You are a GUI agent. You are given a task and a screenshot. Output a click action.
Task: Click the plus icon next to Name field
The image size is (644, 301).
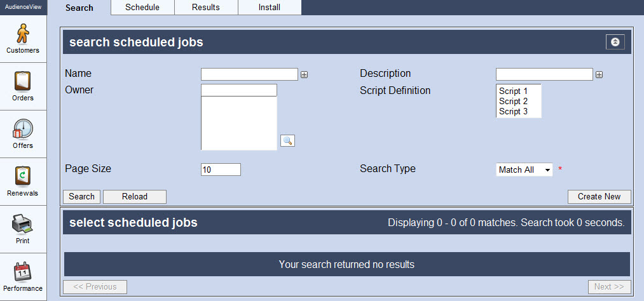[x=304, y=75]
